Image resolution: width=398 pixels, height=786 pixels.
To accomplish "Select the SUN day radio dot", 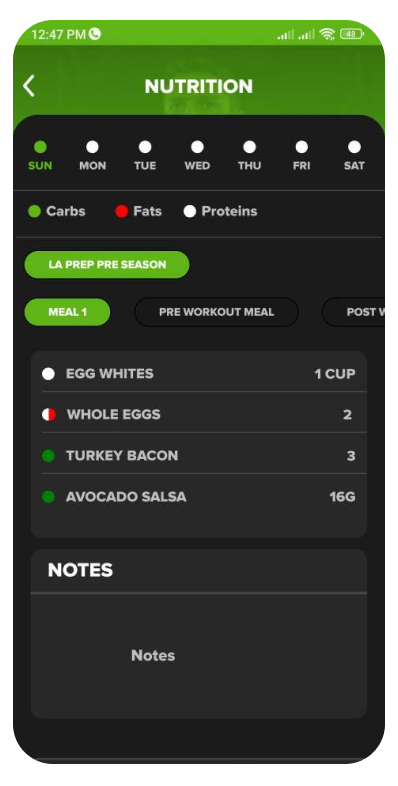I will (x=40, y=147).
